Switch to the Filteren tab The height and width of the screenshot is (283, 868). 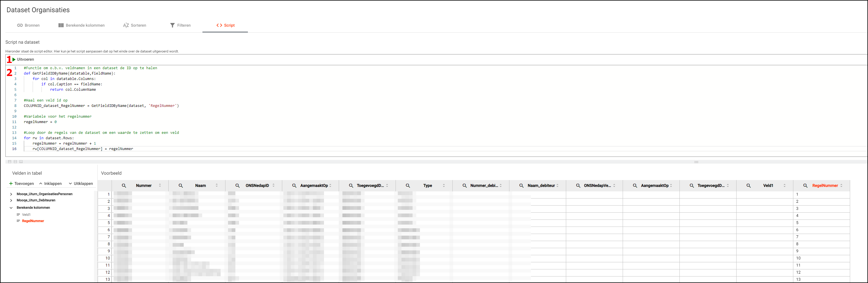coord(180,25)
